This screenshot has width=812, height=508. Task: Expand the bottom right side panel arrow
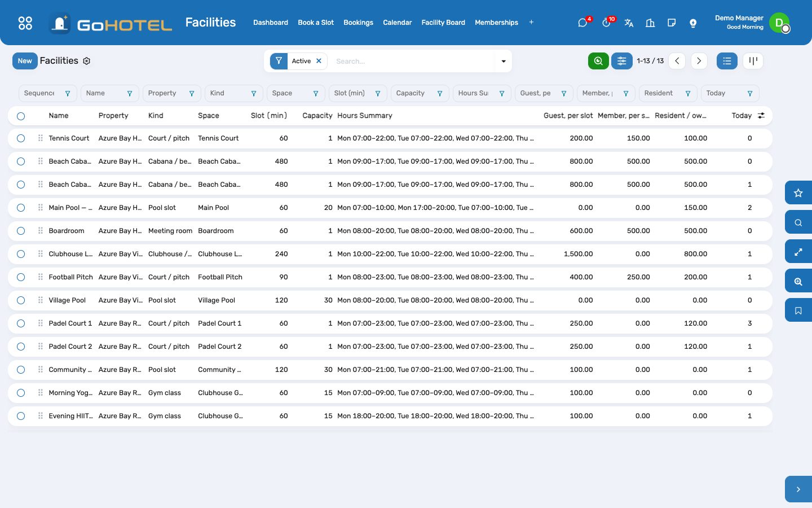point(798,489)
